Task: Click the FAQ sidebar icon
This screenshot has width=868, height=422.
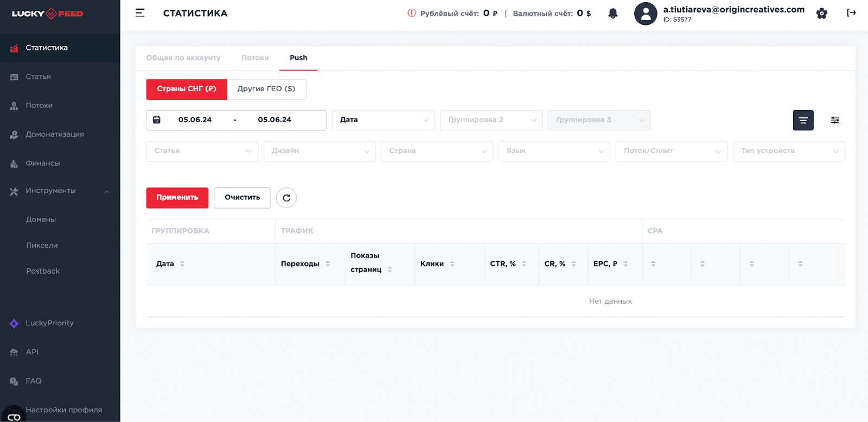Action: click(14, 381)
